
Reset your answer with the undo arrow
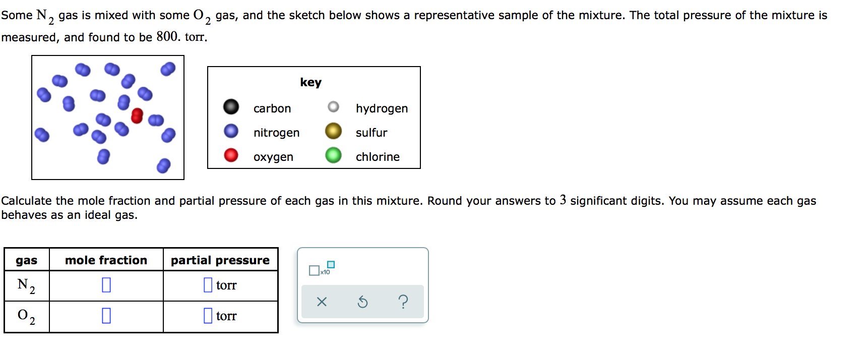click(362, 301)
